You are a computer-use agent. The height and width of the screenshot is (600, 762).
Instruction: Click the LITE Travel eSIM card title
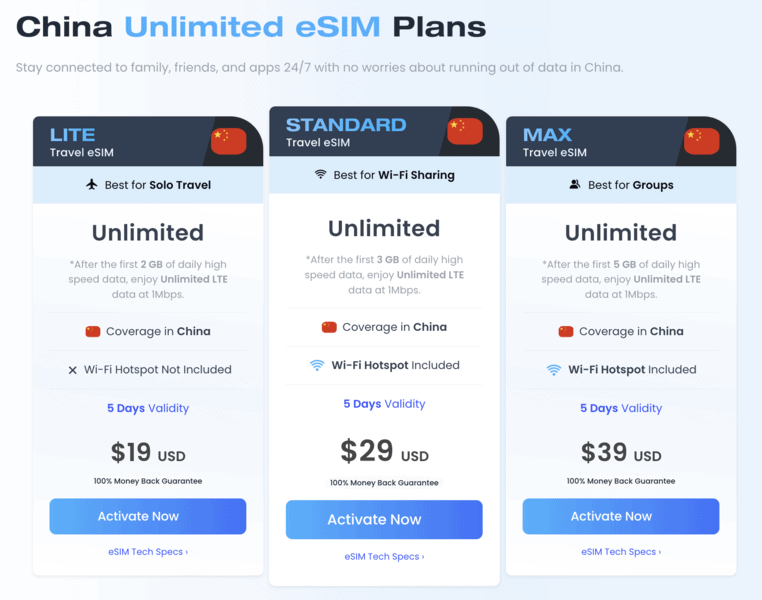point(73,134)
